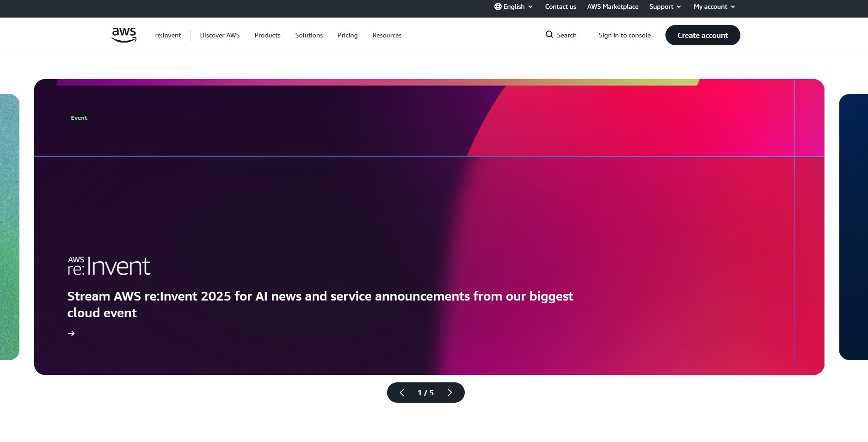868x442 pixels.
Task: Open the Discover AWS menu
Action: 220,35
